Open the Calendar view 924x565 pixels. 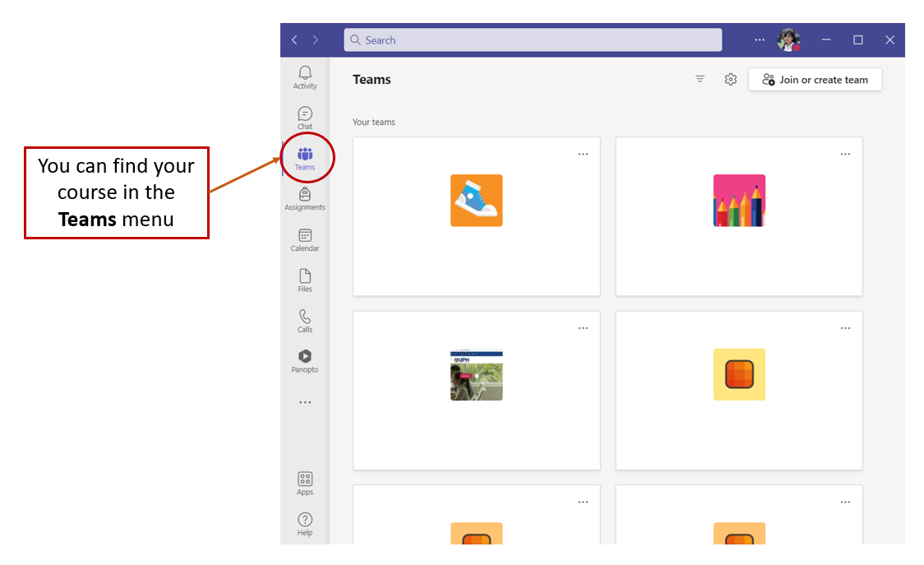pyautogui.click(x=305, y=240)
